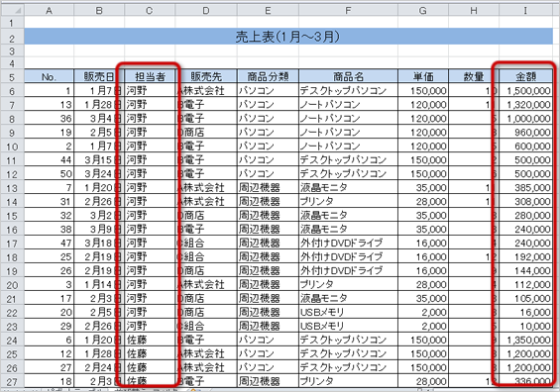Click the 数量 header cell
Image resolution: width=560 pixels, height=392 pixels.
click(474, 76)
